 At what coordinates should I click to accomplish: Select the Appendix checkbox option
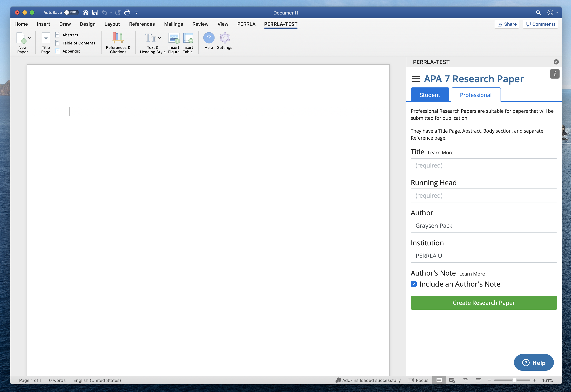click(x=58, y=51)
